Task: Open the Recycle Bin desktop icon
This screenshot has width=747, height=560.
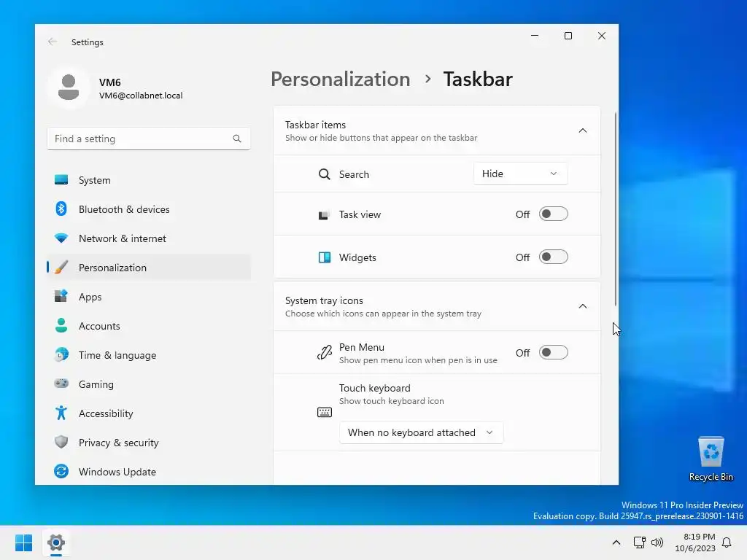Action: pos(711,459)
